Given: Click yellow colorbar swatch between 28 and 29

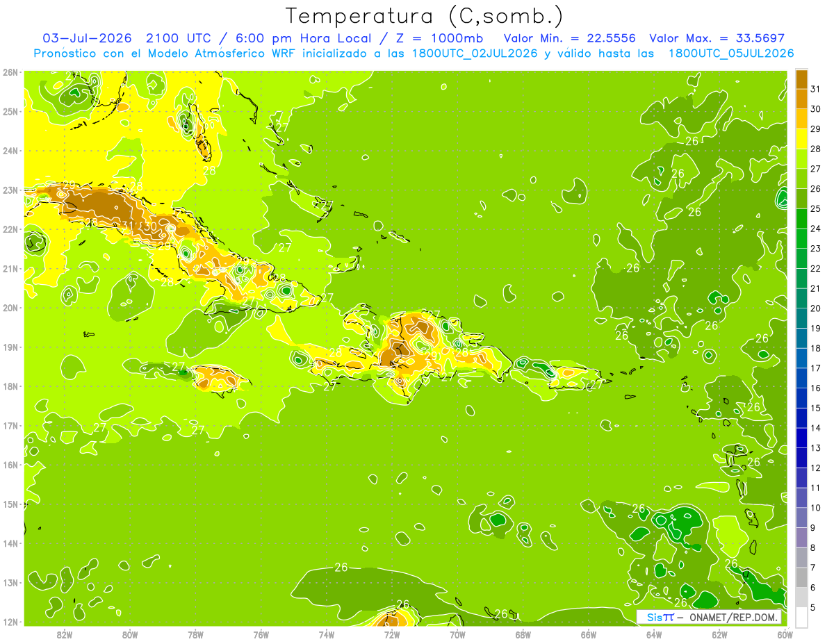Looking at the screenshot, I should [801, 138].
